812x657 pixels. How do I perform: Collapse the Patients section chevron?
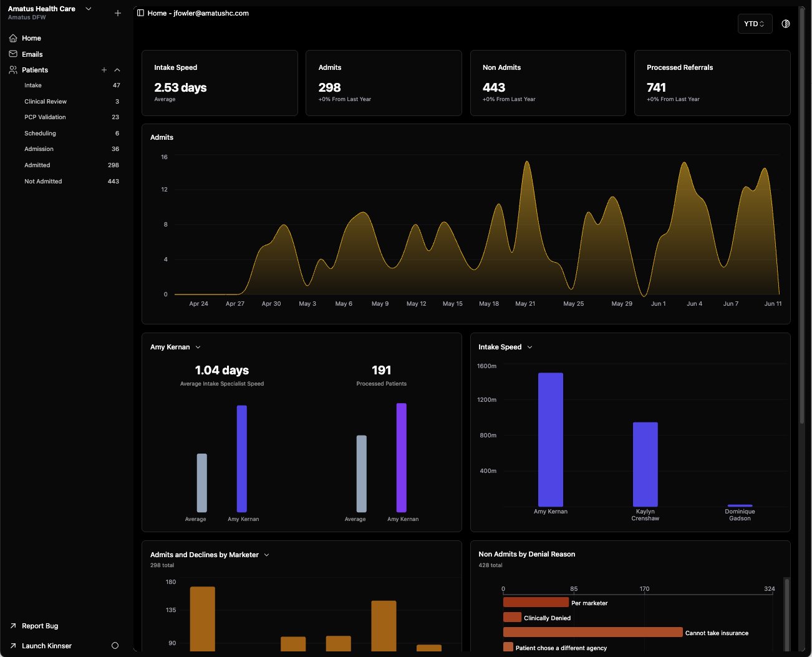tap(117, 70)
